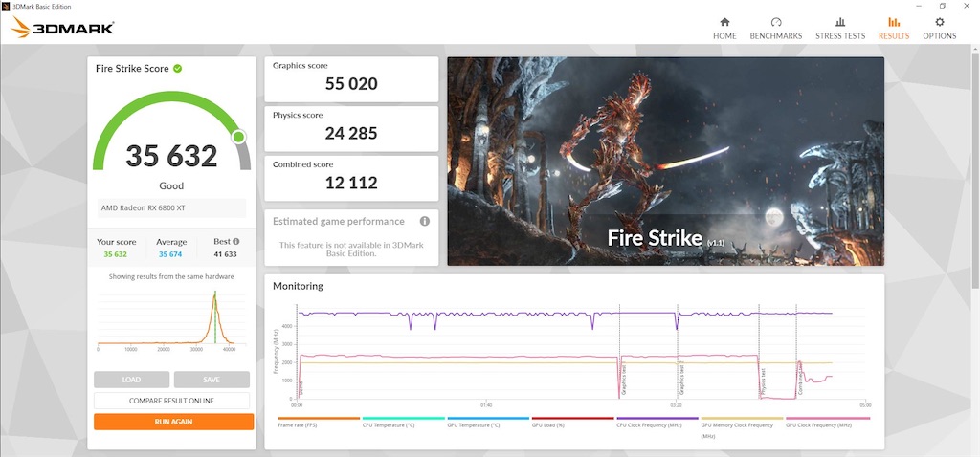Click the LOAD button
The image size is (980, 457).
point(131,380)
